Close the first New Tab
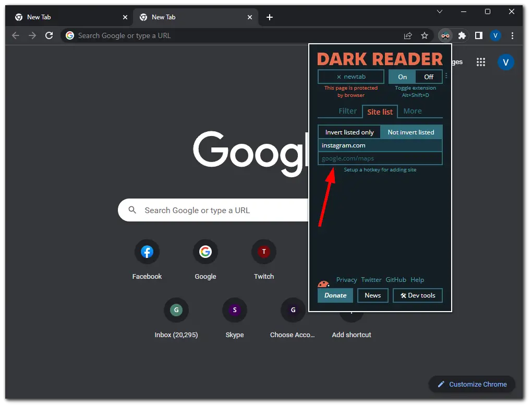 pos(125,17)
